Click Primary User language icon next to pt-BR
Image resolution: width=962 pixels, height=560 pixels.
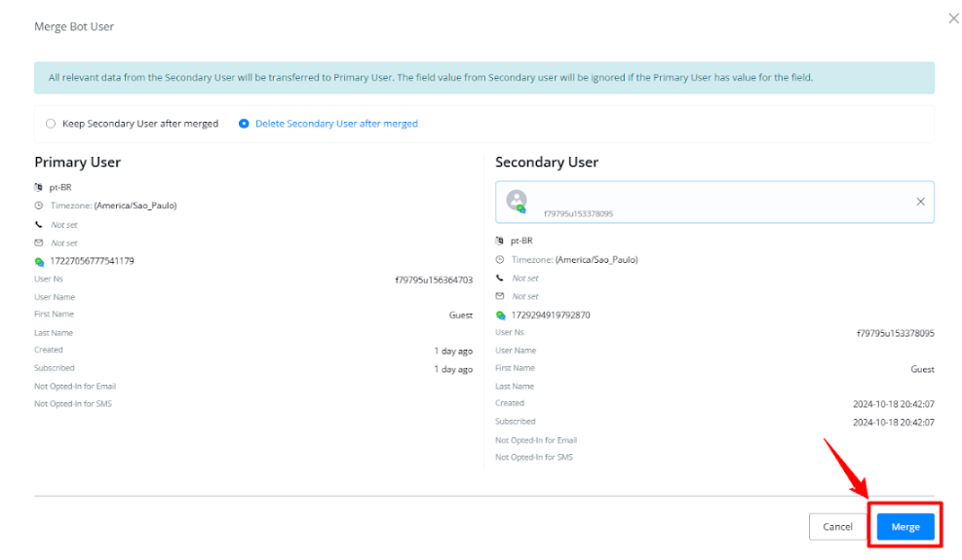click(39, 187)
